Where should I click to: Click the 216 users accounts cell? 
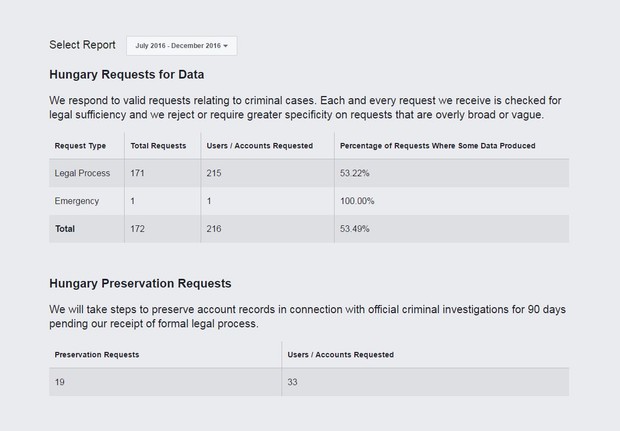[214, 229]
